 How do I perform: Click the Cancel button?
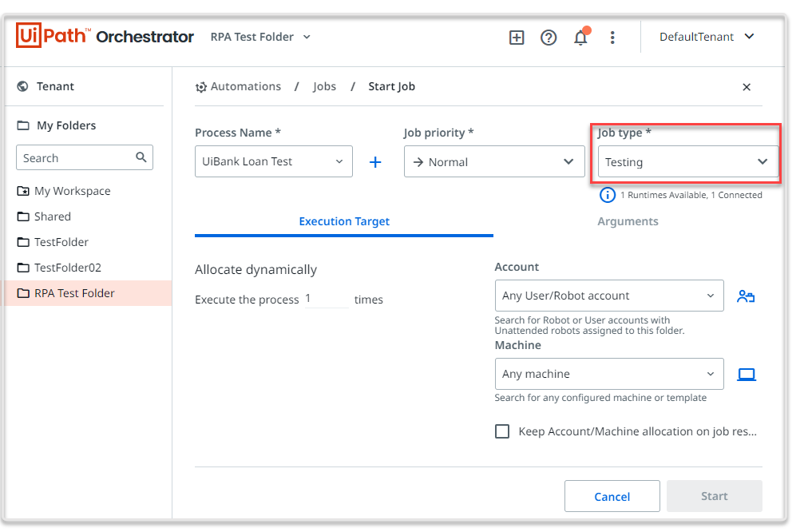[612, 496]
